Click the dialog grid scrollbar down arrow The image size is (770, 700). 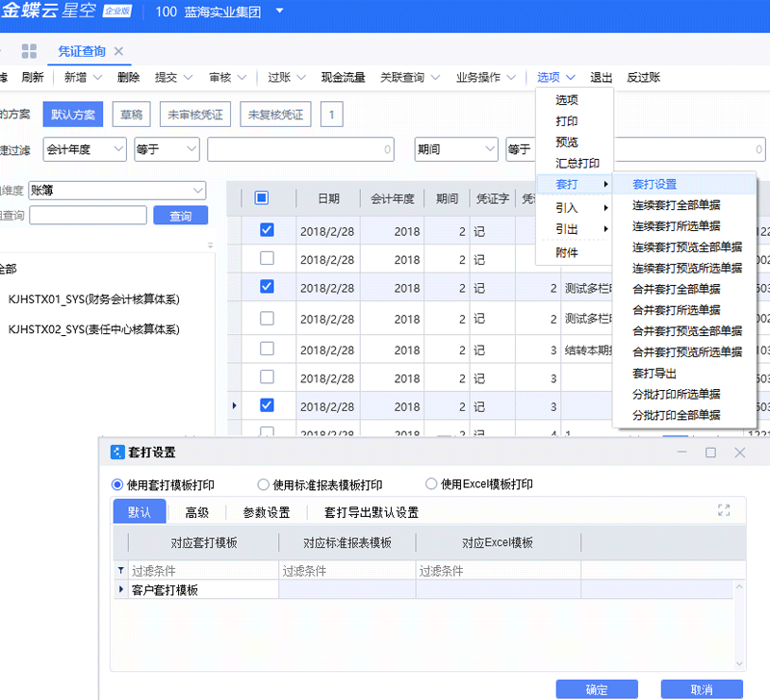(x=739, y=663)
